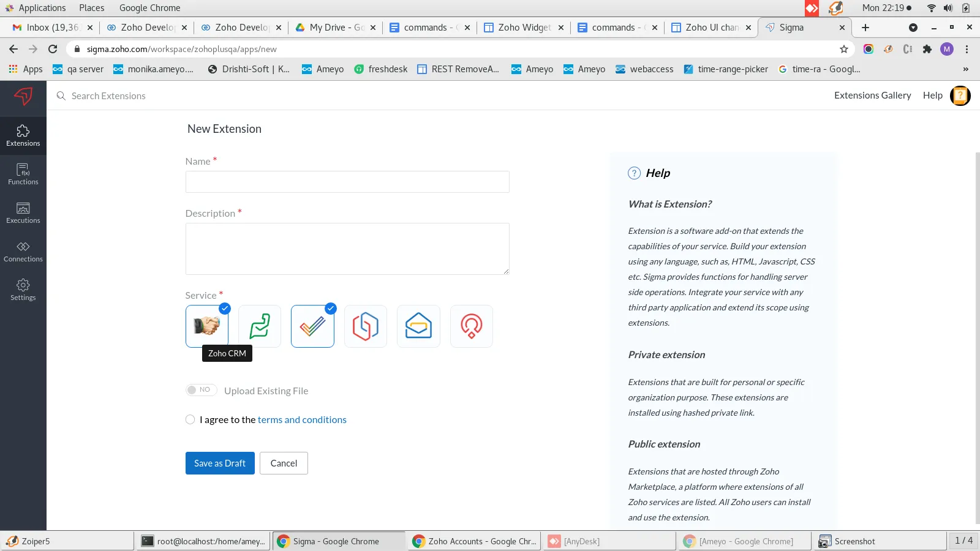Open the freshdesk bookmark

[381, 69]
